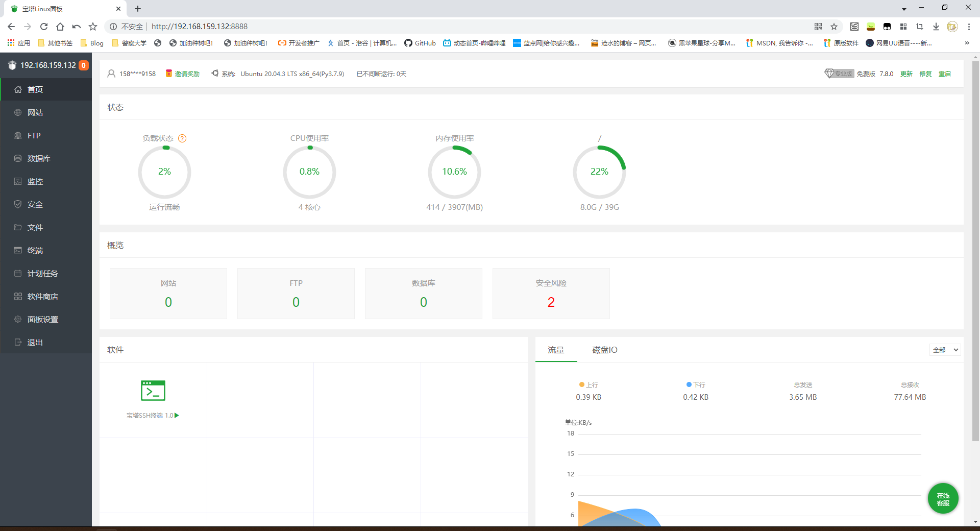Expand the hidden bookmarks overflow chevron
This screenshot has width=980, height=531.
[967, 43]
